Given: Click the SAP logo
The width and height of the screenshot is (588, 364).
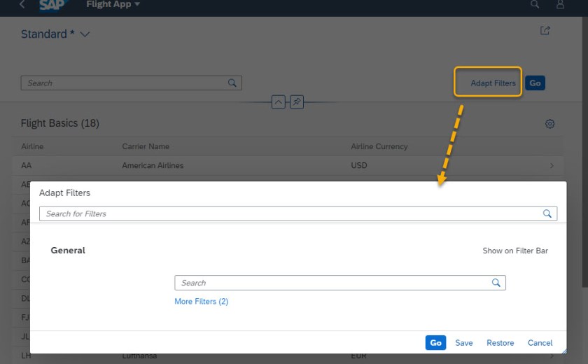Looking at the screenshot, I should pos(54,6).
